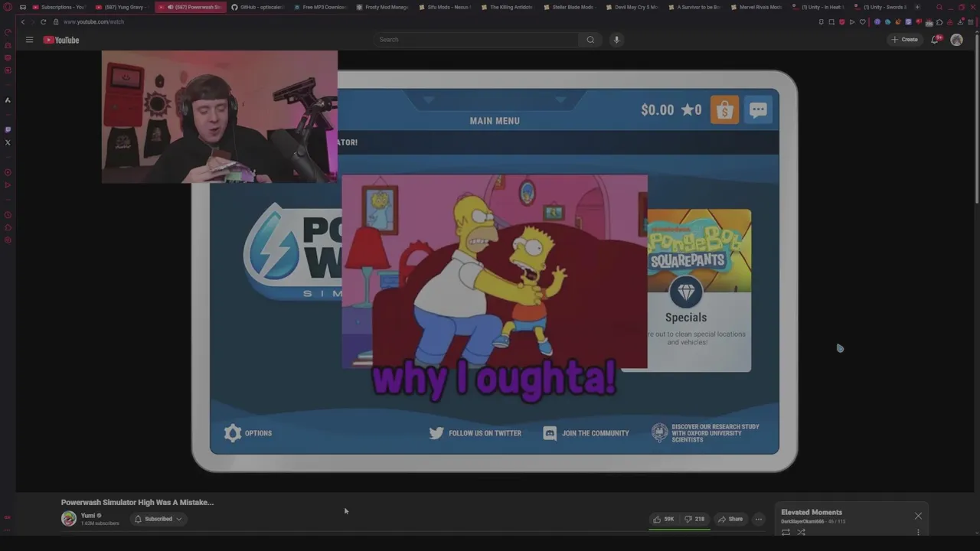980x551 pixels.
Task: Click the Options gear in game menu
Action: [x=233, y=433]
